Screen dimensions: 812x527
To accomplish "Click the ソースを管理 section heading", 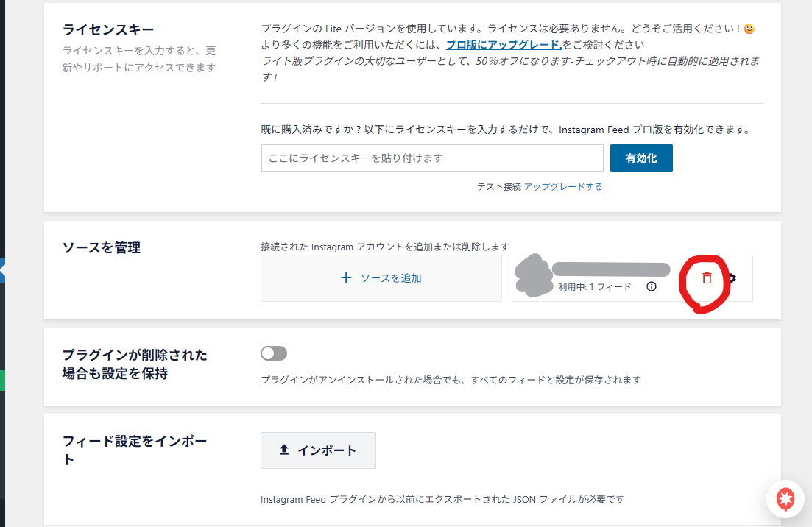I will click(x=102, y=248).
